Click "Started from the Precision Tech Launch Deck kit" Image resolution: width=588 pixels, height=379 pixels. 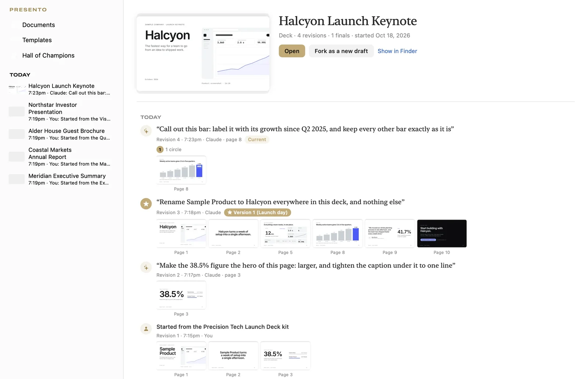click(x=223, y=327)
